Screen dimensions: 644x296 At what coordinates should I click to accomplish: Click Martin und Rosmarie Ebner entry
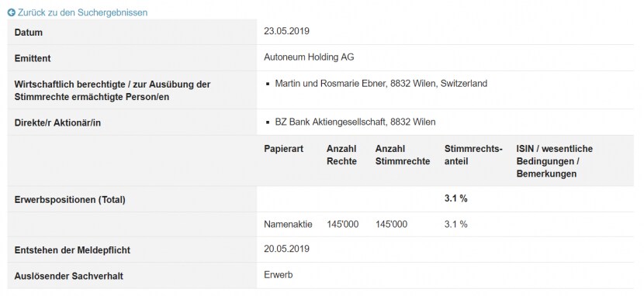381,84
